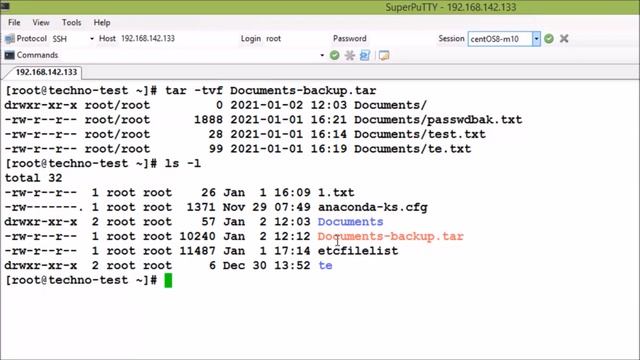Image resolution: width=640 pixels, height=360 pixels.
Task: Click the grey asterisk icon in Commands bar
Action: [350, 55]
